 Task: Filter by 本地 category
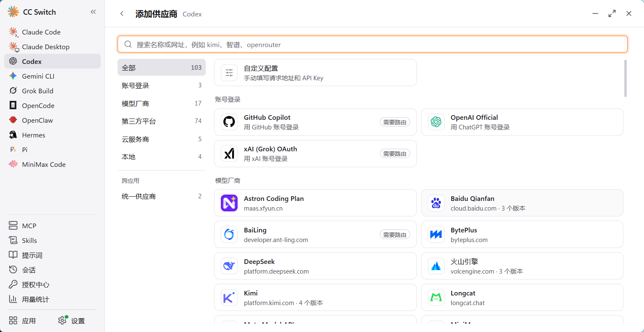162,157
